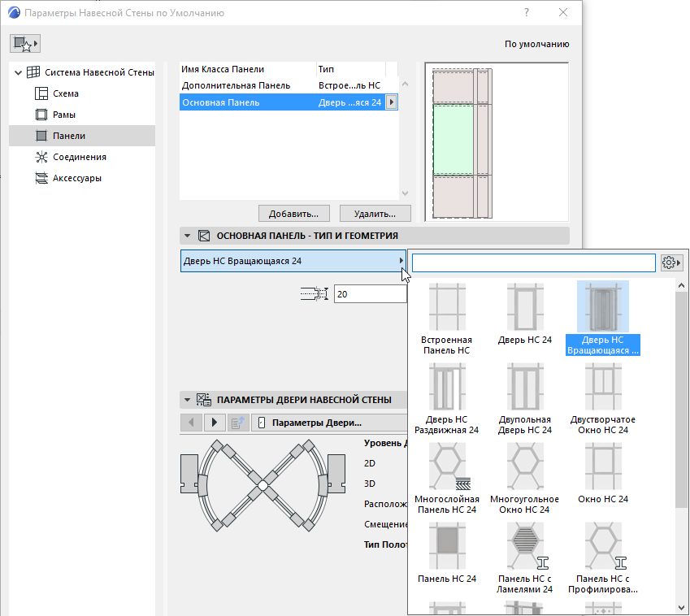
Task: Click the library popup scrollbar thumb
Action: tap(681, 398)
